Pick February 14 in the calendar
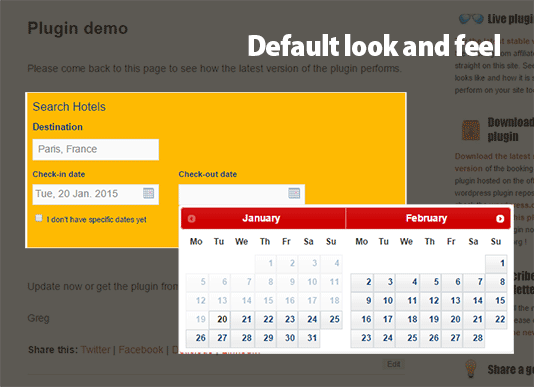The image size is (534, 387). tap(474, 300)
